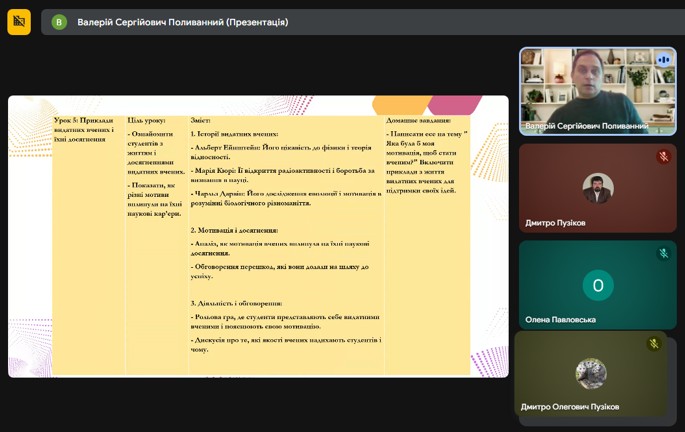Click Дмитро Пузіков's round profile photo
The height and width of the screenshot is (432, 685).
[x=598, y=187]
